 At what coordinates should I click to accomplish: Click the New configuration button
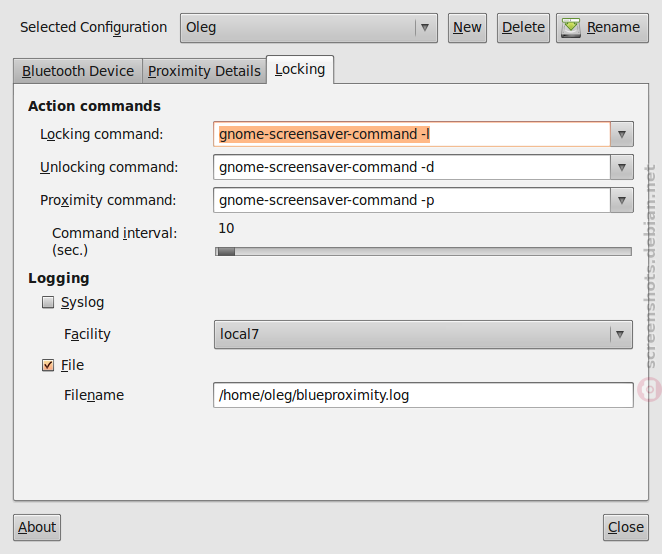(467, 28)
